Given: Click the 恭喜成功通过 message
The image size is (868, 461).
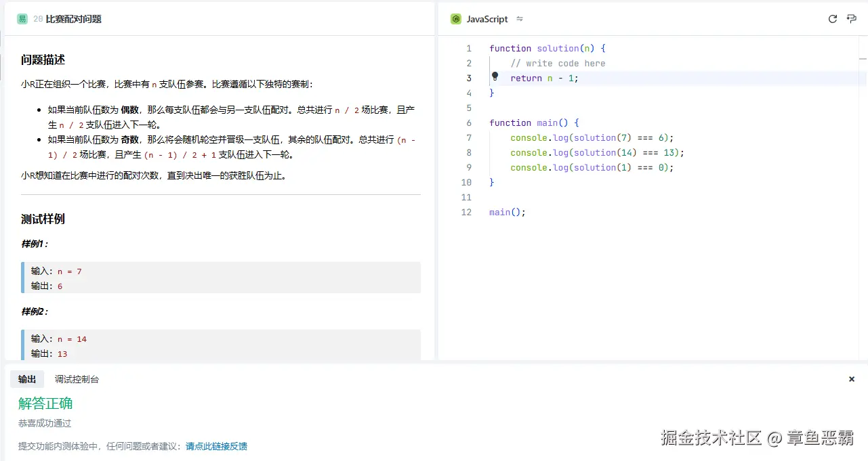Looking at the screenshot, I should point(43,423).
